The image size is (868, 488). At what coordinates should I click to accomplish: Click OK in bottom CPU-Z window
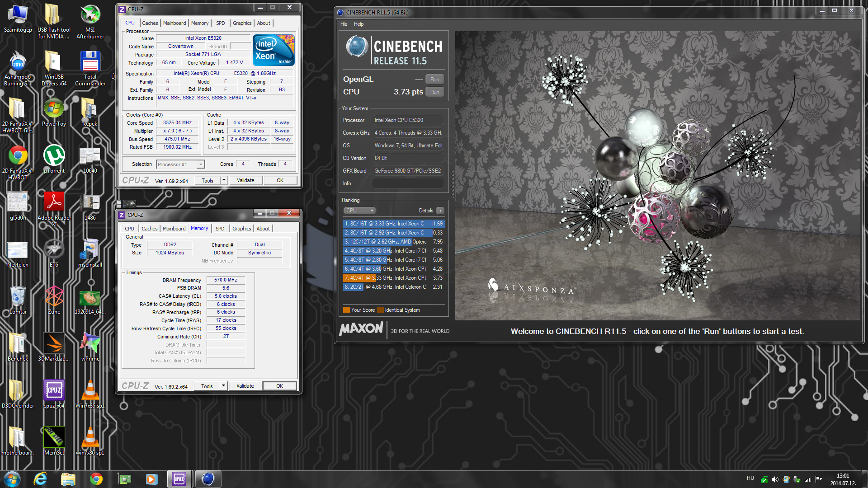click(279, 386)
